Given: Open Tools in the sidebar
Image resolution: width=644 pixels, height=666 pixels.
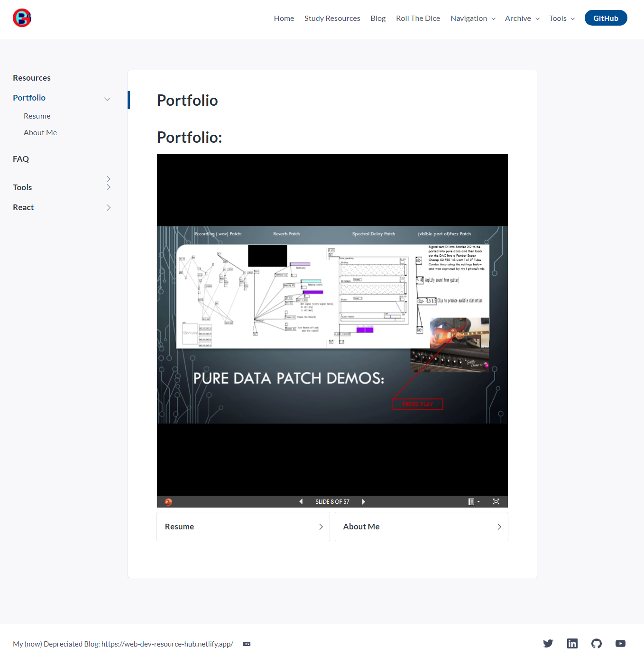Looking at the screenshot, I should click(x=22, y=187).
